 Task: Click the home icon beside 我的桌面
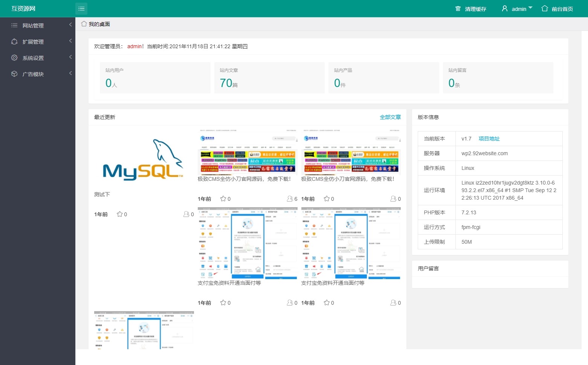pos(84,24)
